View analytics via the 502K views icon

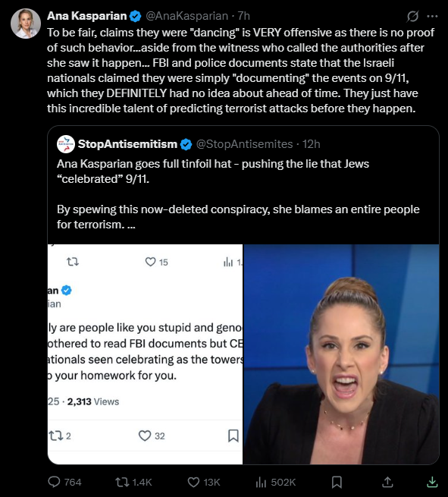point(275,482)
